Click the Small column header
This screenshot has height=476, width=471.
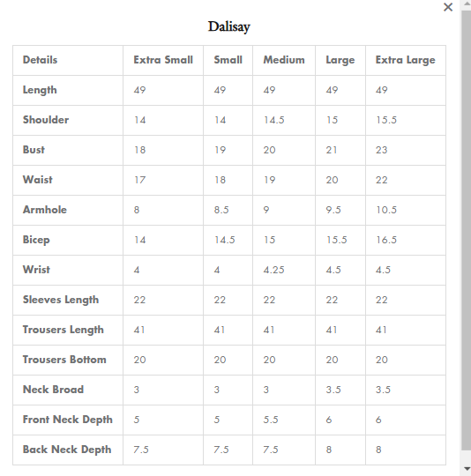(228, 60)
